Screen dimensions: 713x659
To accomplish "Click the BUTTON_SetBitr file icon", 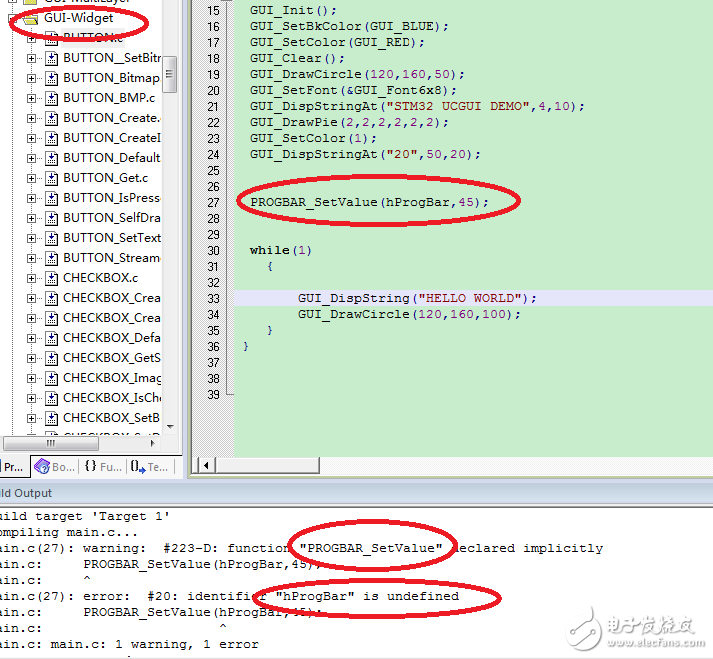I will point(51,58).
